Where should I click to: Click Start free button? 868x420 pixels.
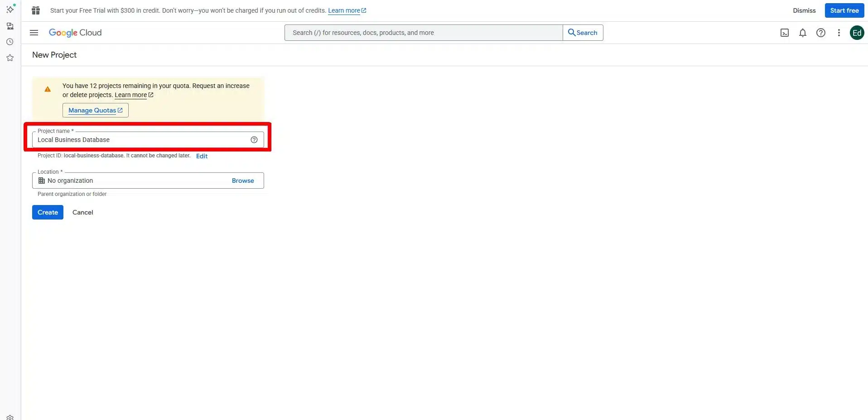(x=844, y=10)
